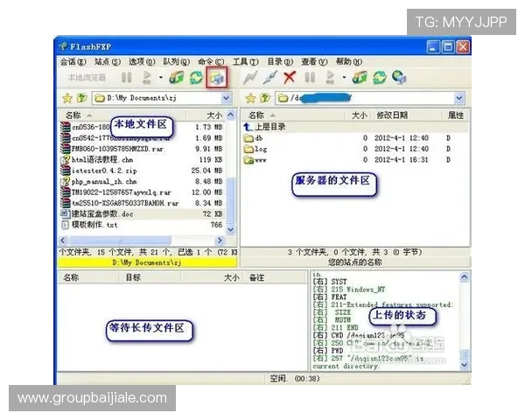Open local transfer play button dropdown arrow
The width and height of the screenshot is (525, 420).
161,77
